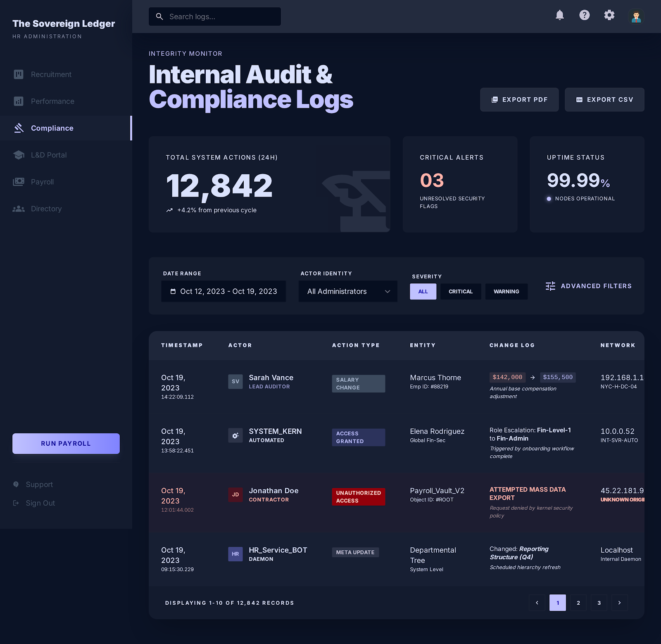Go to page 2 of records
Image resolution: width=661 pixels, height=644 pixels.
click(x=578, y=603)
